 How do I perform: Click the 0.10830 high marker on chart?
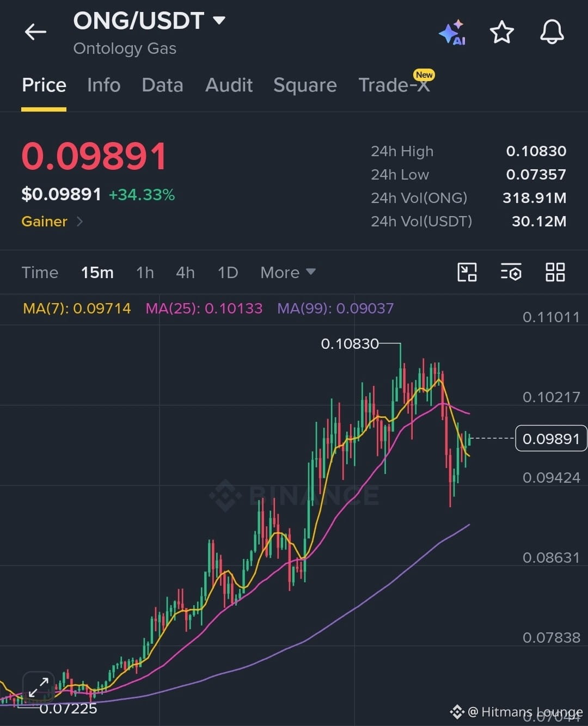click(350, 344)
